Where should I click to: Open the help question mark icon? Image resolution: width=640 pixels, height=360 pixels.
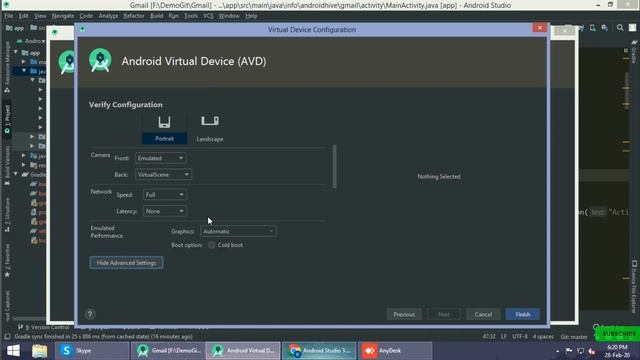click(90, 314)
